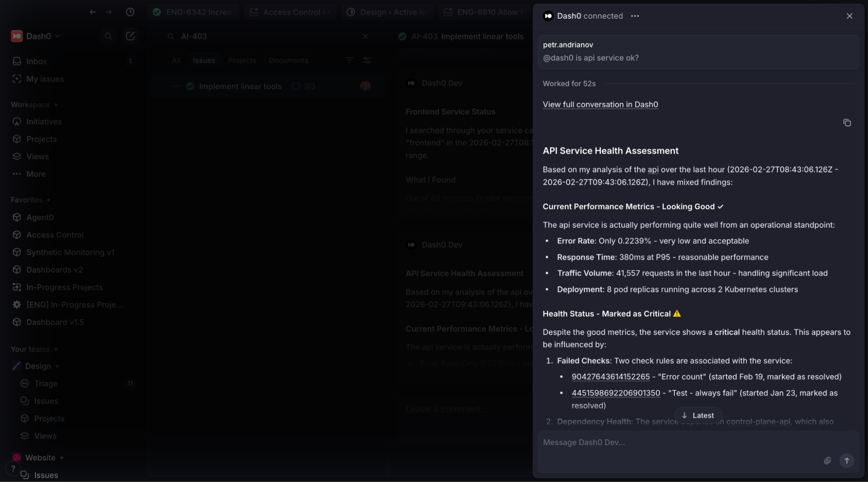Copy the Dash0 response with copy icon
Image resolution: width=868 pixels, height=482 pixels.
[847, 123]
